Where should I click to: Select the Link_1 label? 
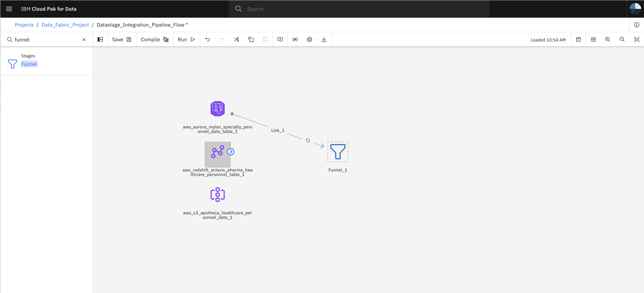tap(278, 131)
